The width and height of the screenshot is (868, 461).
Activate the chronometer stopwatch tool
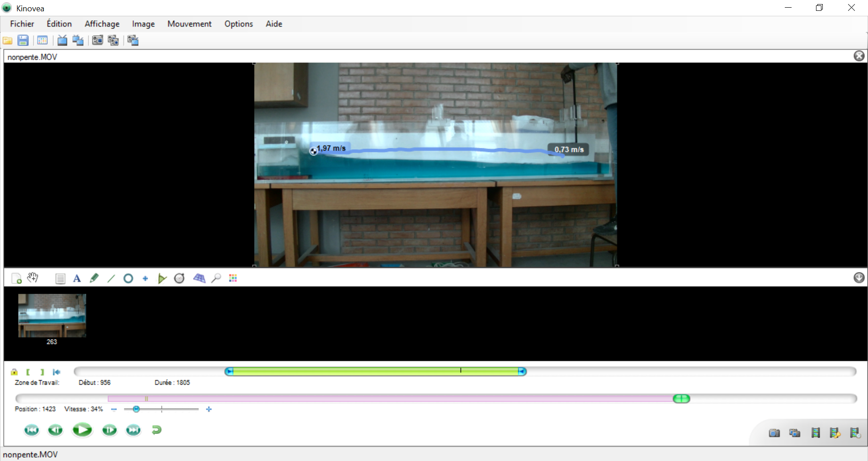point(179,278)
